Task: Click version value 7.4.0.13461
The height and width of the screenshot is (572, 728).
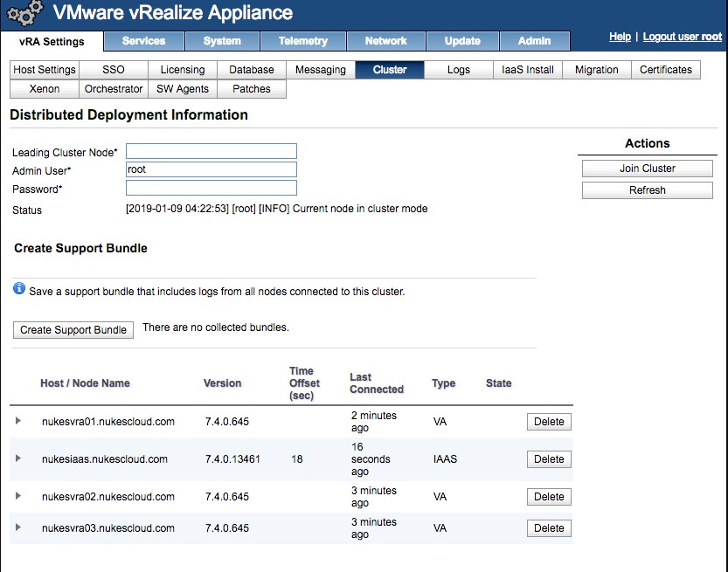Action: coord(232,459)
